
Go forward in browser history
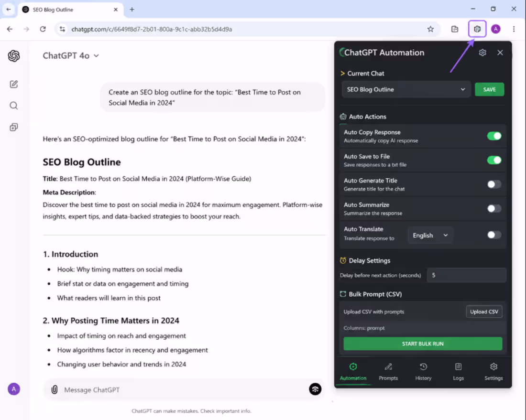26,29
